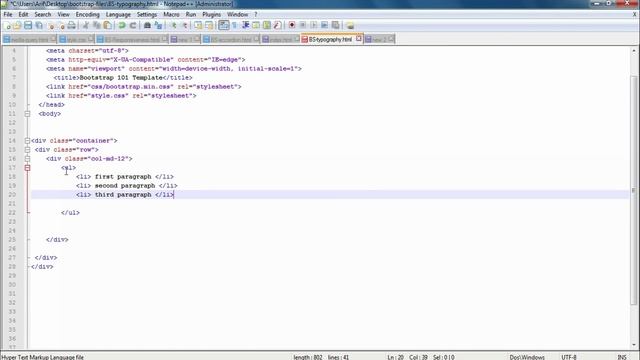Open the Replace toolbar icon
This screenshot has width=640, height=360.
coord(158,25)
